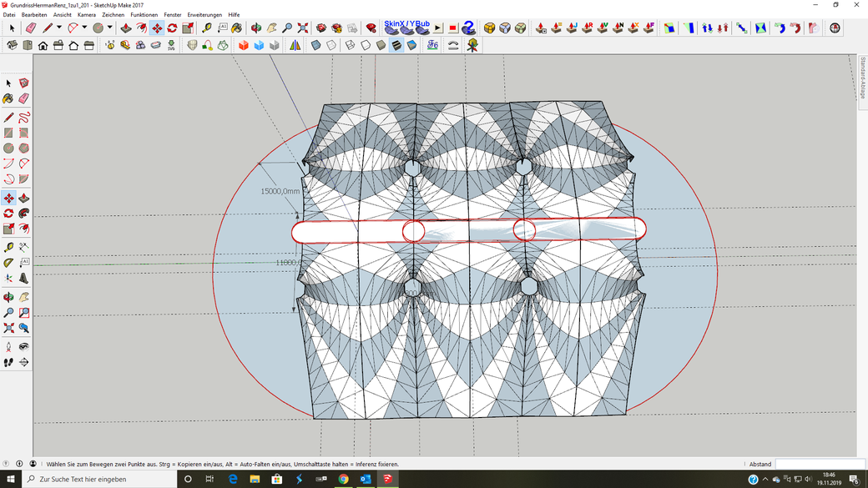
Task: Click the Windows search box in taskbar
Action: point(99,479)
